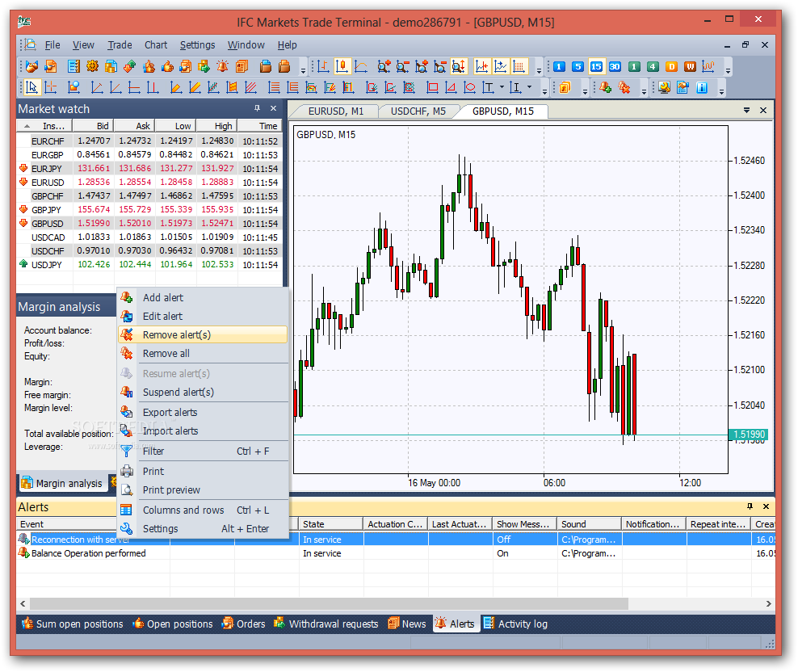Click the handshake new order icon in toolbar
Viewport: 798px width, 672px height.
click(32, 67)
